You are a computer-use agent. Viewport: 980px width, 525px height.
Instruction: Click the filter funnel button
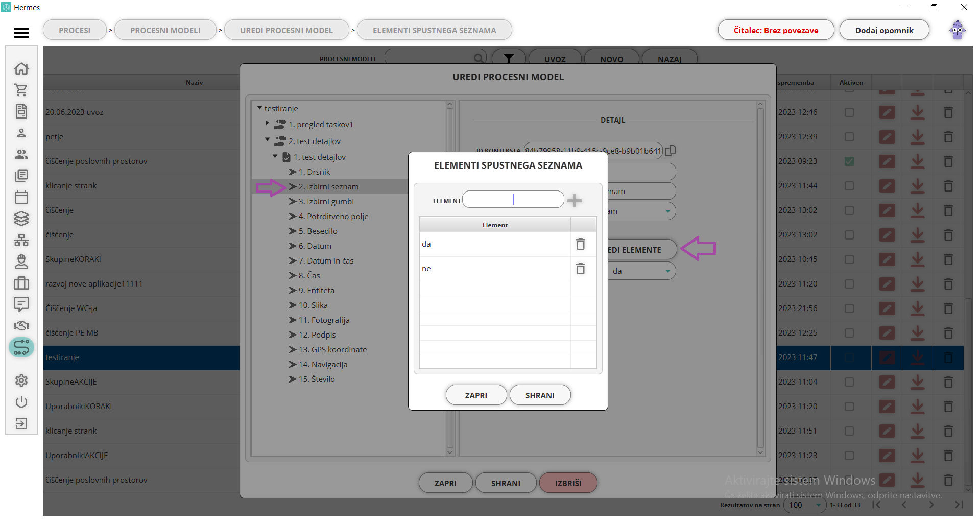(509, 59)
